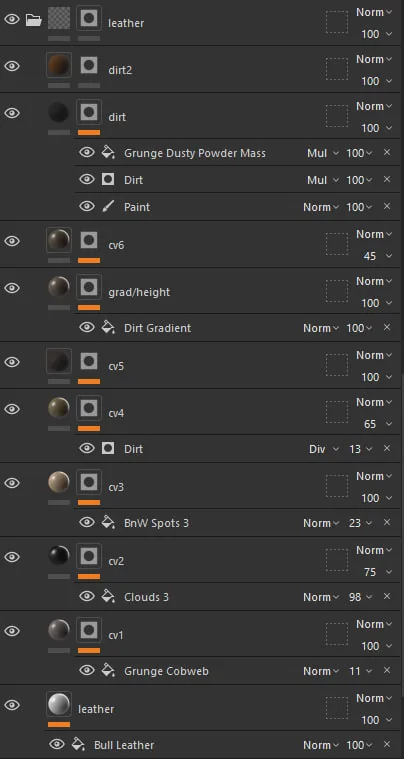Click the fill icon beside BnW Spots 3

pos(108,523)
